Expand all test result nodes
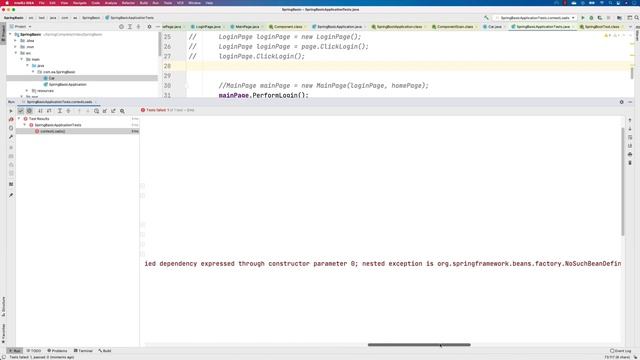This screenshot has height=360, width=640. point(60,111)
